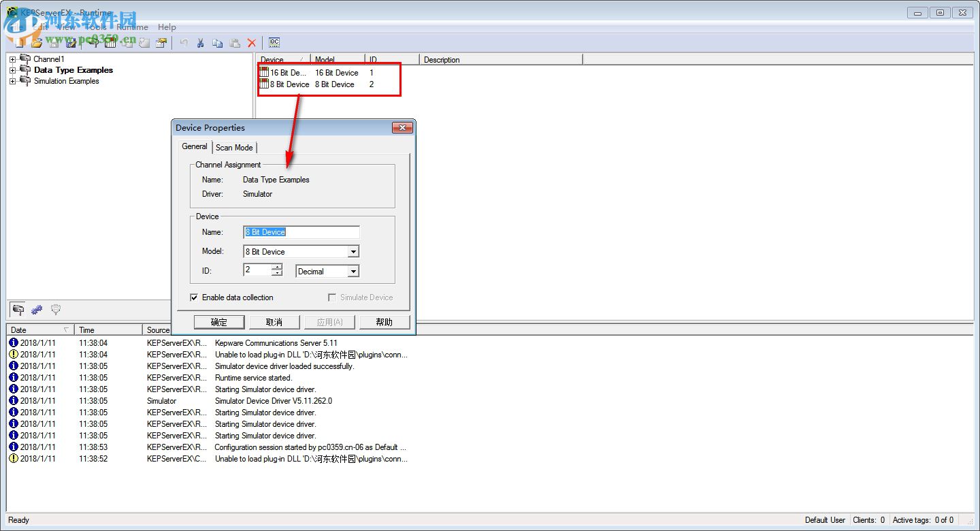The width and height of the screenshot is (980, 531).
Task: Click the Paste toolbar icon
Action: point(235,43)
